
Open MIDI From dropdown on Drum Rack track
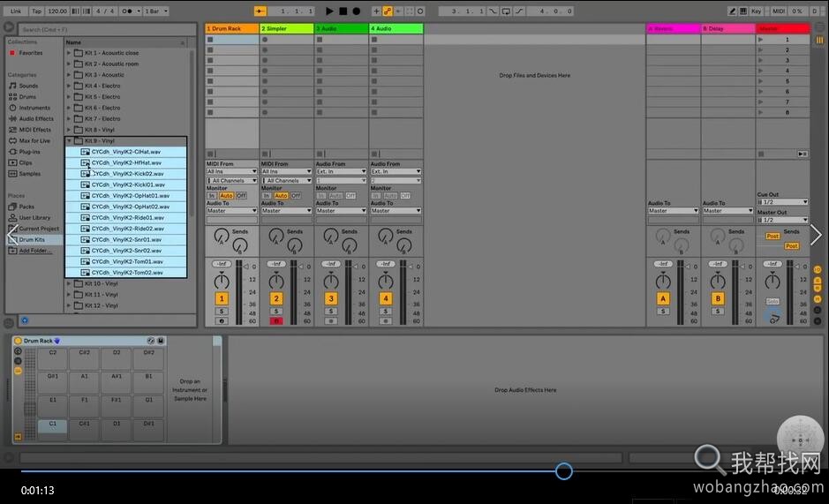231,171
